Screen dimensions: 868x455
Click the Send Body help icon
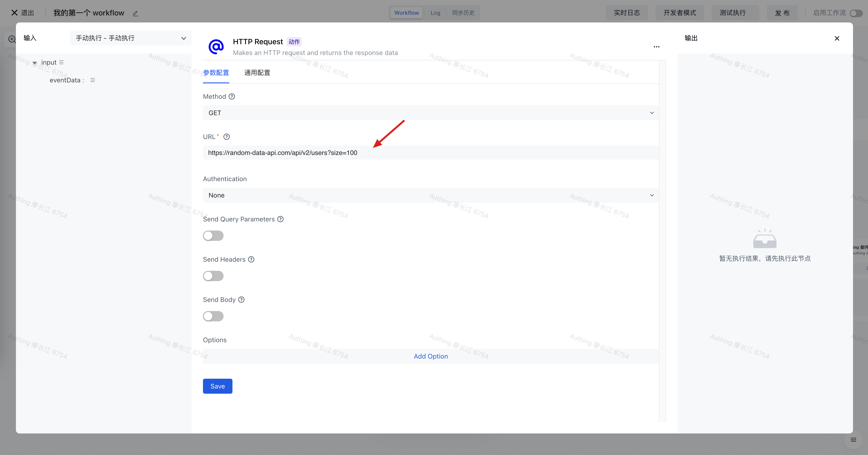coord(241,300)
